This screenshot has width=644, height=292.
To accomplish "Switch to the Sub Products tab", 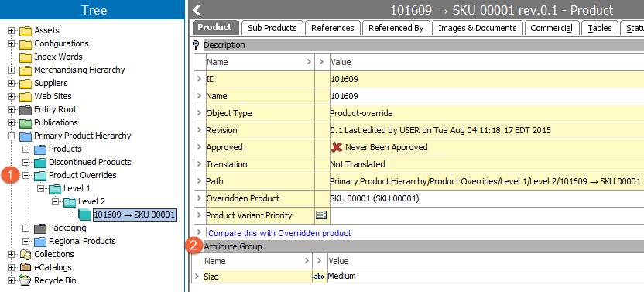I will 272,28.
